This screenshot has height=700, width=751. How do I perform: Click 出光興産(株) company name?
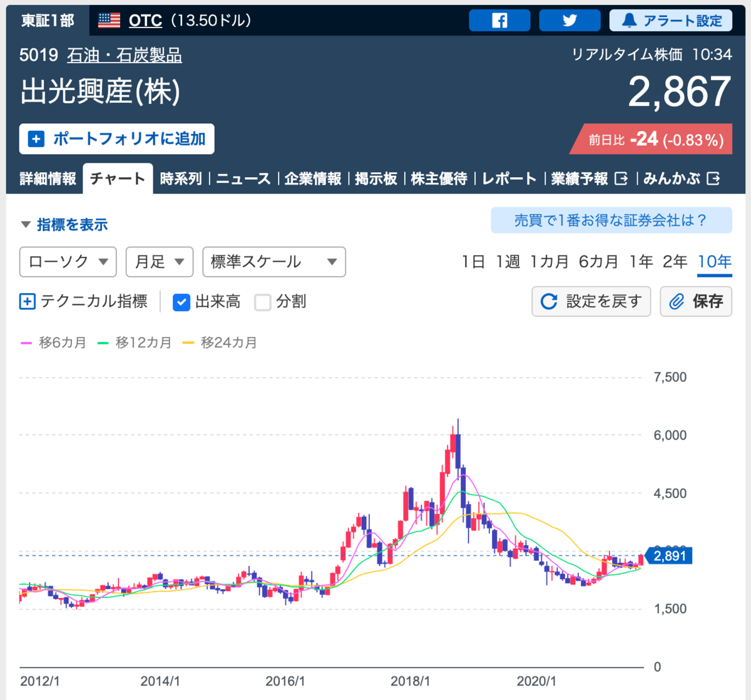click(x=101, y=92)
